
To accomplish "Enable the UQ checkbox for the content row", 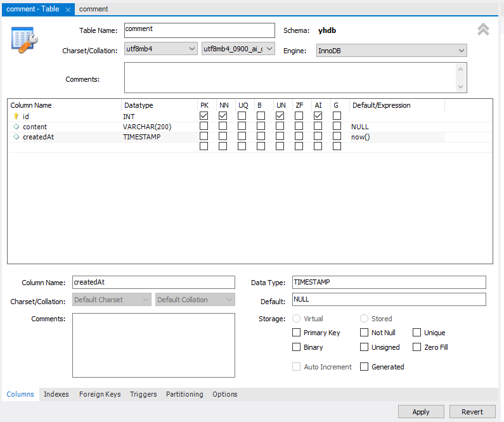I will (242, 126).
